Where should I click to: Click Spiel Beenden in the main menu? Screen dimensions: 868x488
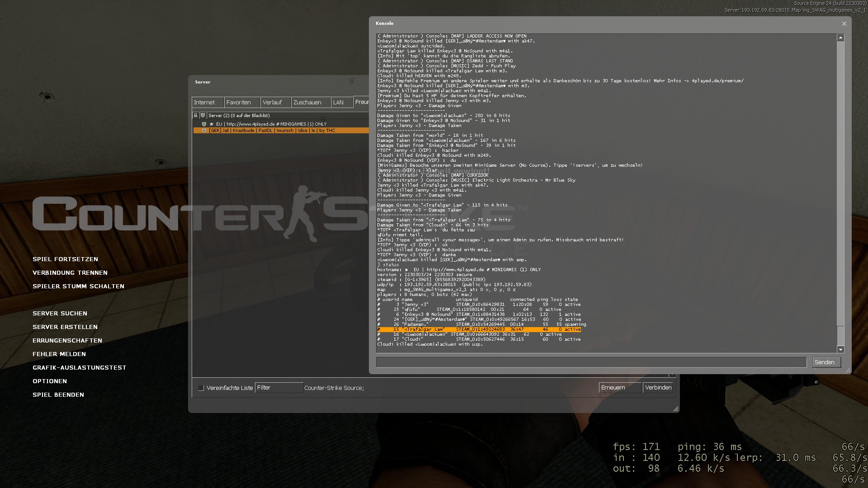[58, 395]
